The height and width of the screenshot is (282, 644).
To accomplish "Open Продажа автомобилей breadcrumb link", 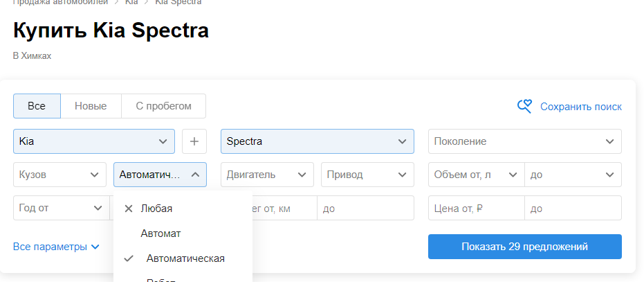I will (61, 2).
